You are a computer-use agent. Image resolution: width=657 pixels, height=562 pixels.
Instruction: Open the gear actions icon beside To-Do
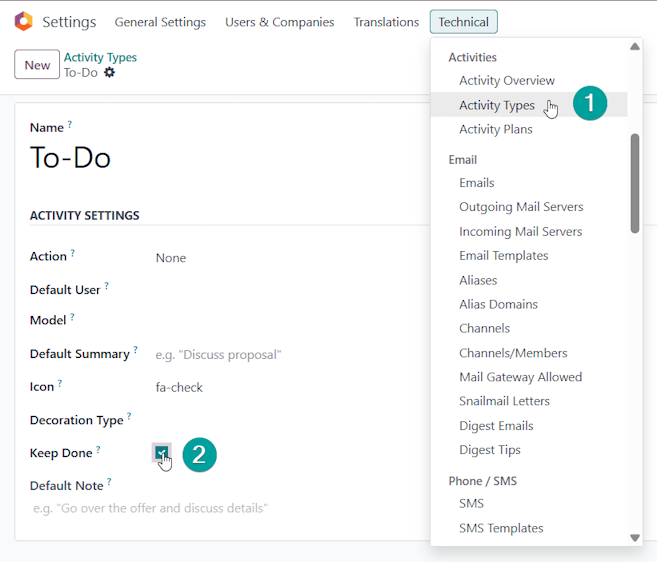[109, 73]
